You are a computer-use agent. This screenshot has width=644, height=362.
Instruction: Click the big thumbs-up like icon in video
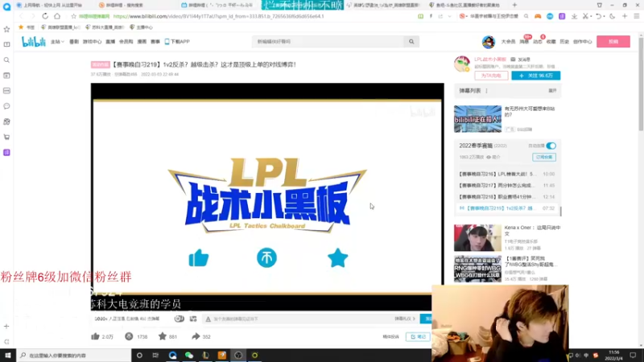point(199,258)
